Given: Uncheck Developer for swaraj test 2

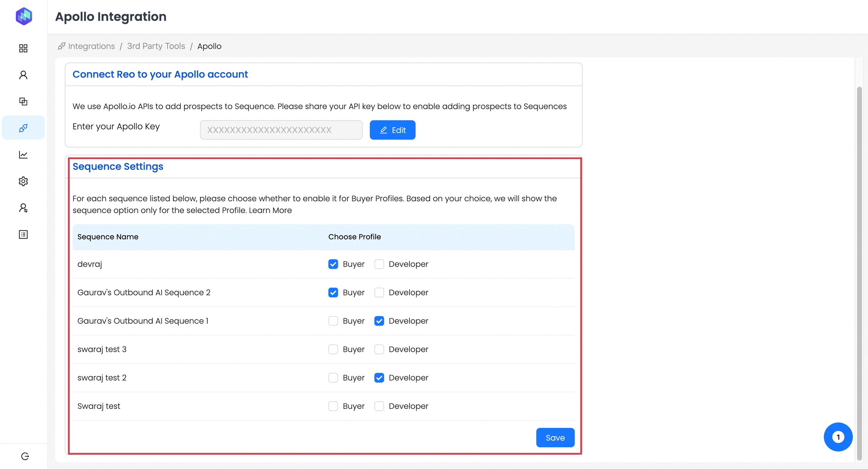Looking at the screenshot, I should coord(379,378).
